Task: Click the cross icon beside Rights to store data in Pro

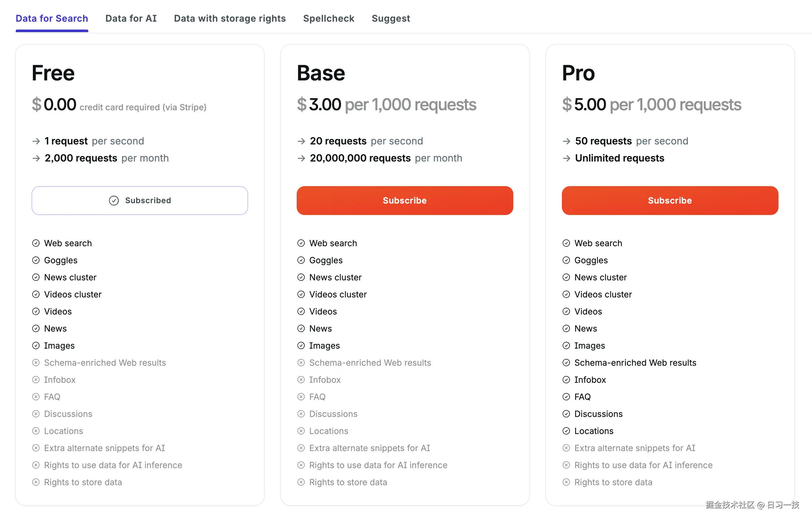Action: coord(566,482)
